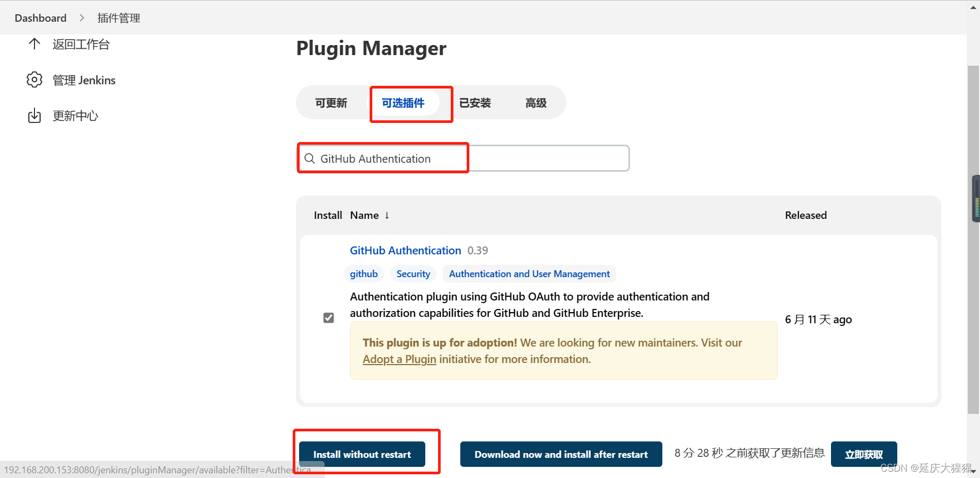This screenshot has width=980, height=478.
Task: Click the 立即获取 button
Action: [x=864, y=454]
